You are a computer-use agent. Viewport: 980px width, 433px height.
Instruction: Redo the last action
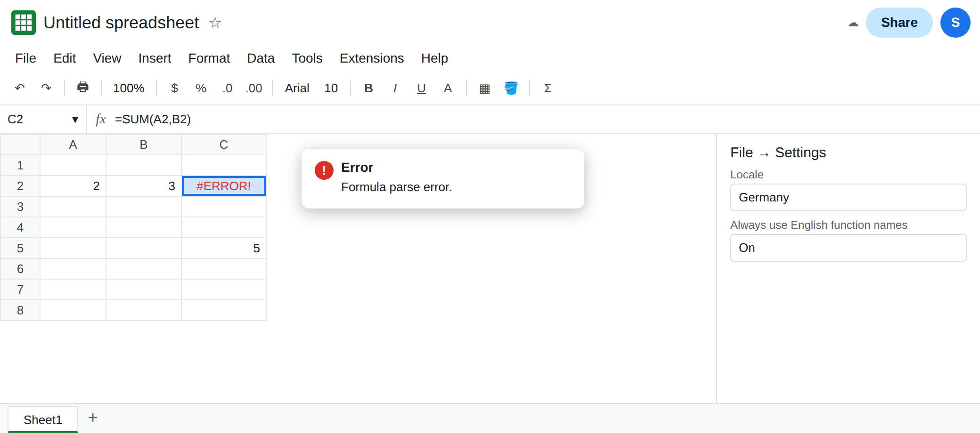point(46,88)
